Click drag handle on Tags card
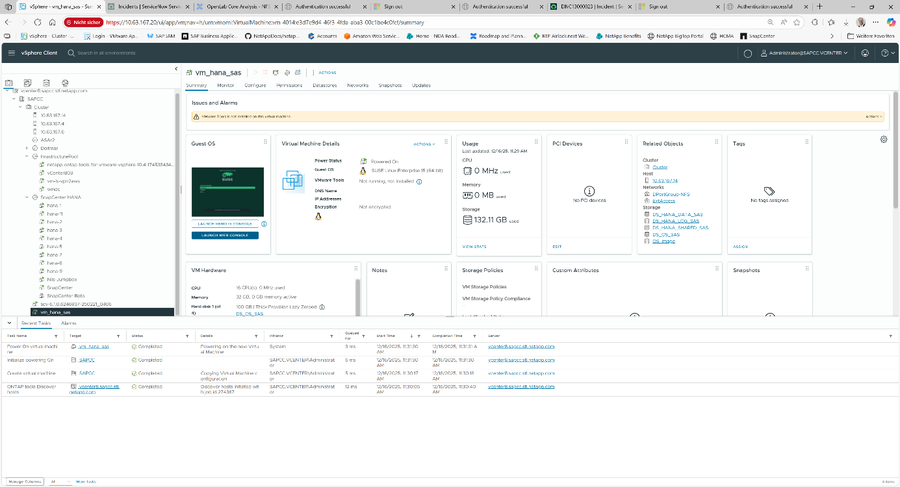 [x=806, y=142]
